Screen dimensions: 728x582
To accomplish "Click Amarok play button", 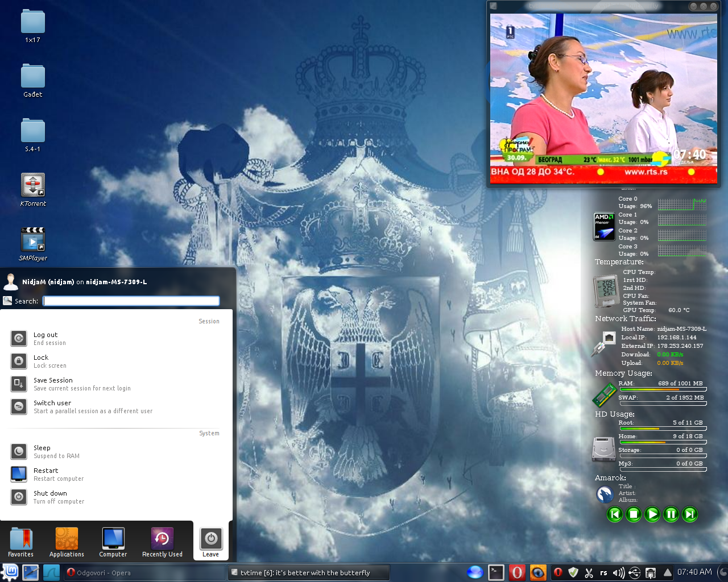I will pyautogui.click(x=652, y=514).
